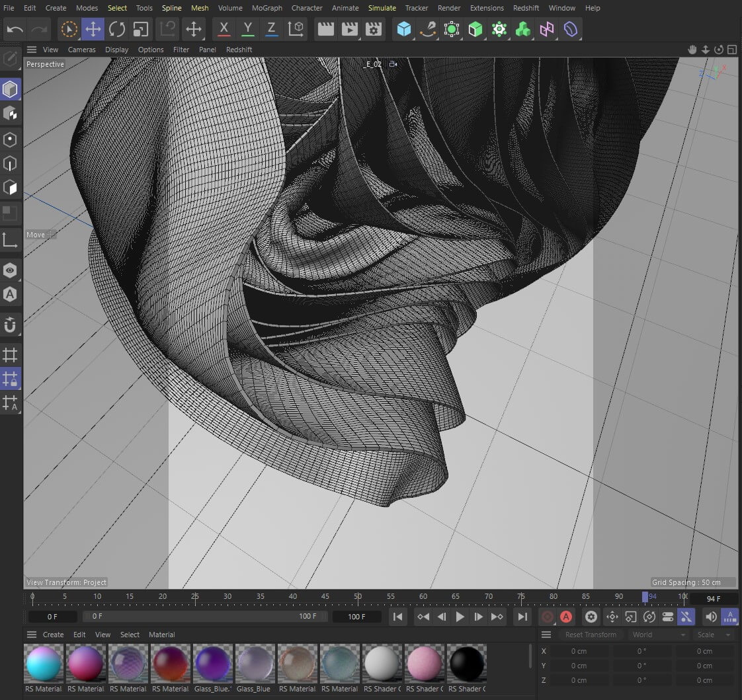Toggle X axis lock

(x=224, y=29)
